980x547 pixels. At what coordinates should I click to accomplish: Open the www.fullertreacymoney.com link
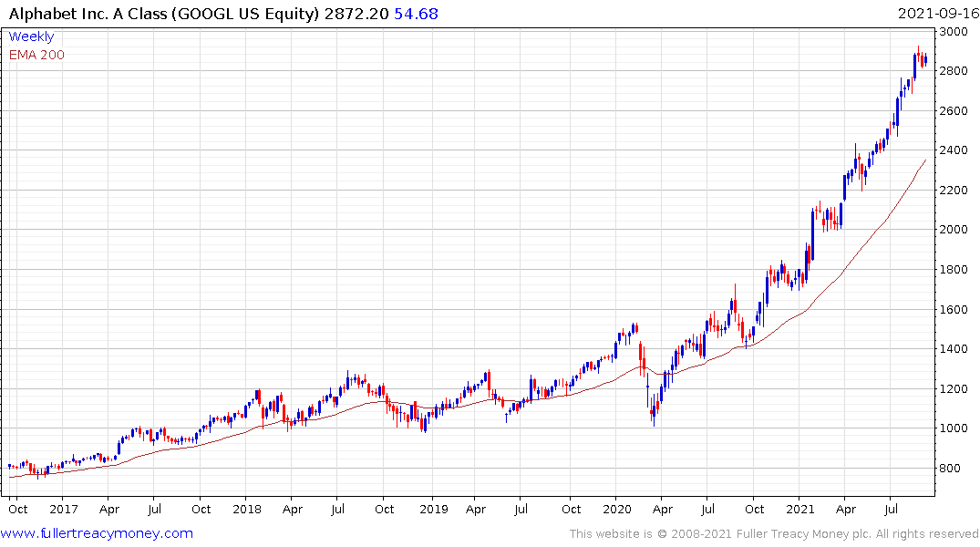97,533
